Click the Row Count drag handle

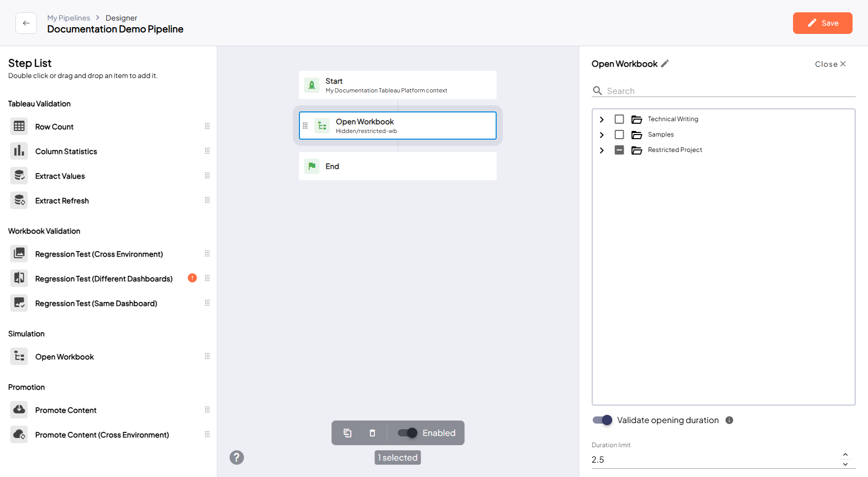(x=207, y=126)
